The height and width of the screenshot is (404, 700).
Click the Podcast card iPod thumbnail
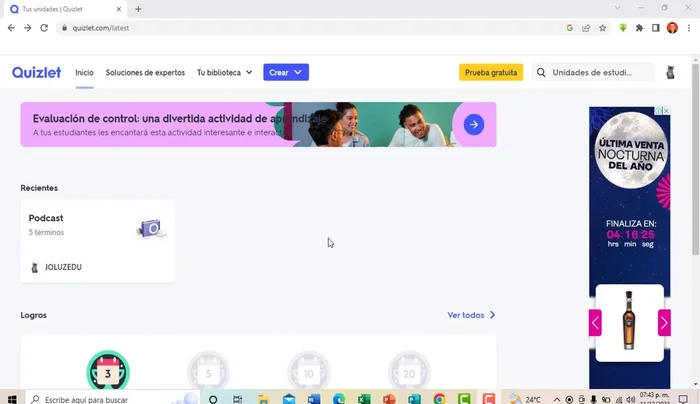(151, 229)
